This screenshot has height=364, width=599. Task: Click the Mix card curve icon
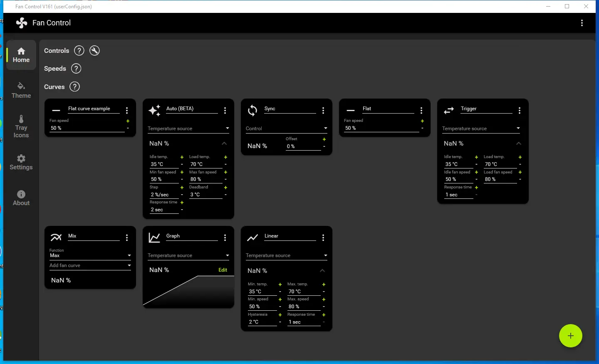coord(56,238)
